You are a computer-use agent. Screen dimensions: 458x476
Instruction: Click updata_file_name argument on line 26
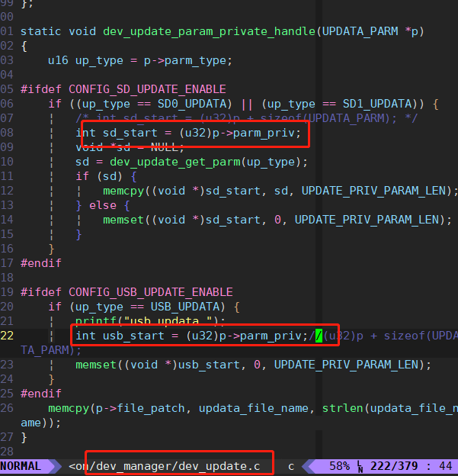pyautogui.click(x=254, y=409)
